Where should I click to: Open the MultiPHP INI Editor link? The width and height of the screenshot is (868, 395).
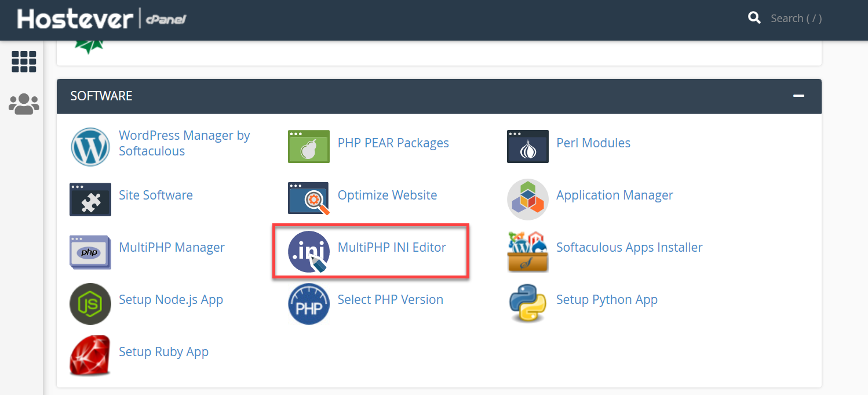point(392,247)
